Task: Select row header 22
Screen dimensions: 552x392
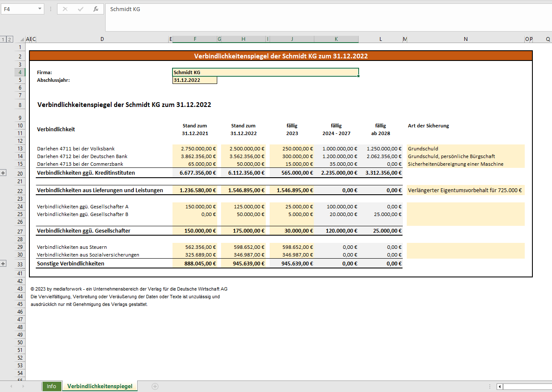Action: pos(20,190)
